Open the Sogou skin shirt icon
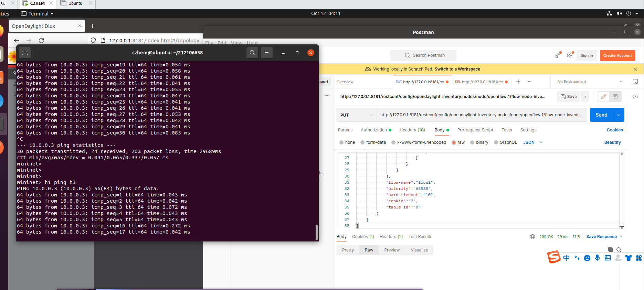644x290 pixels. coord(629,258)
